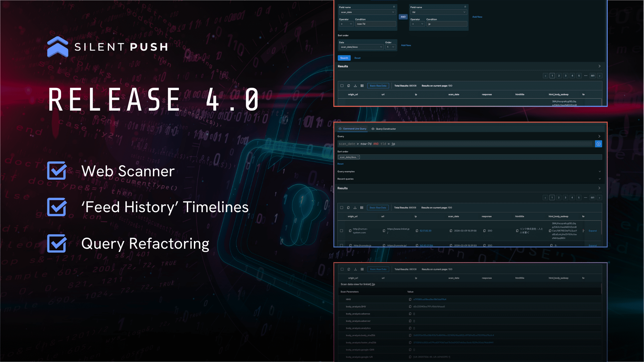
Task: Copy body_analysis.google-UA value icon
Action: tap(410, 357)
